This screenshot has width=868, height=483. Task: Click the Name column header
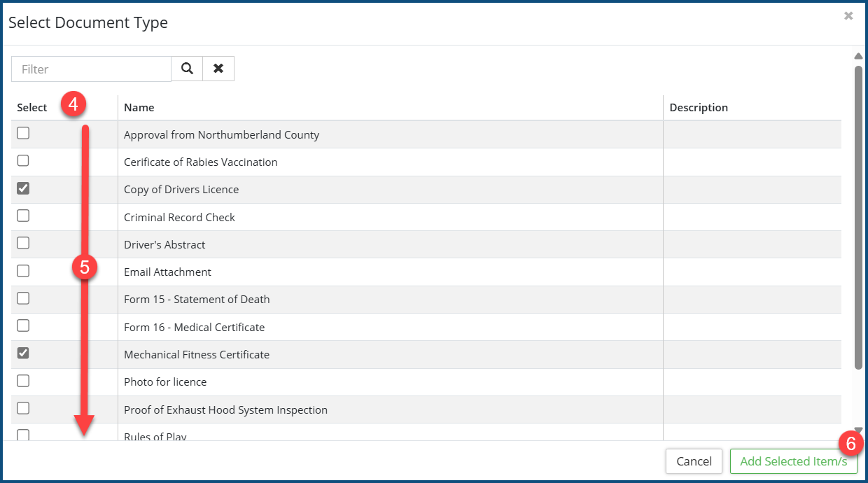tap(139, 108)
